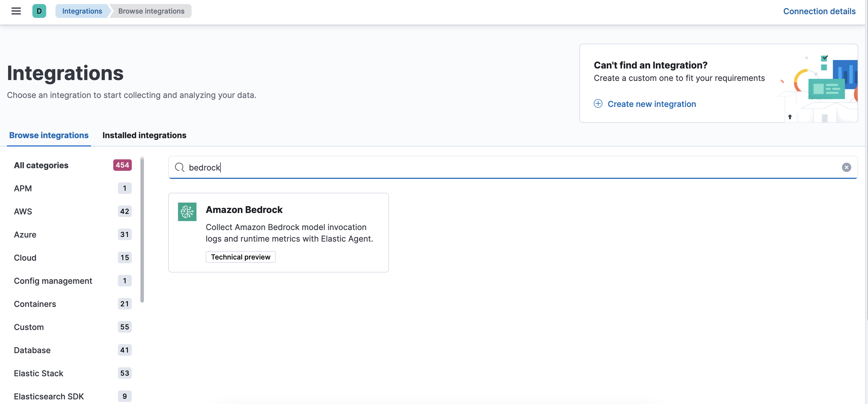Click the plus circle icon beside Create new integration
Screen dimensions: 868x404
598,104
